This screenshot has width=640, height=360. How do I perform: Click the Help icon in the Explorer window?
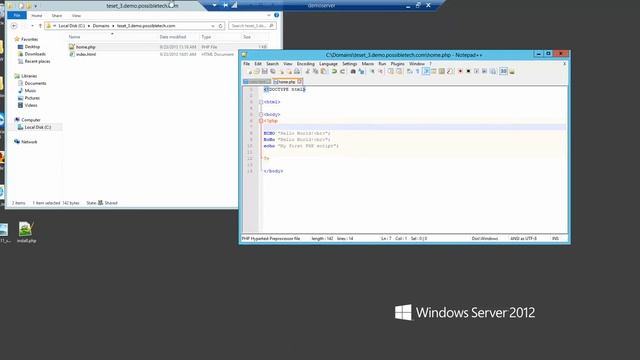(x=276, y=15)
